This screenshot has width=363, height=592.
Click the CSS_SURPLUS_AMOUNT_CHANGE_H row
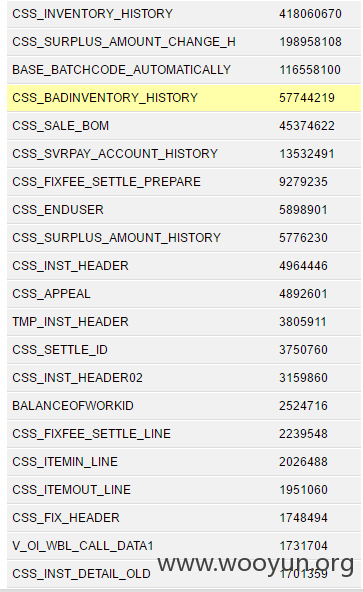(x=184, y=42)
